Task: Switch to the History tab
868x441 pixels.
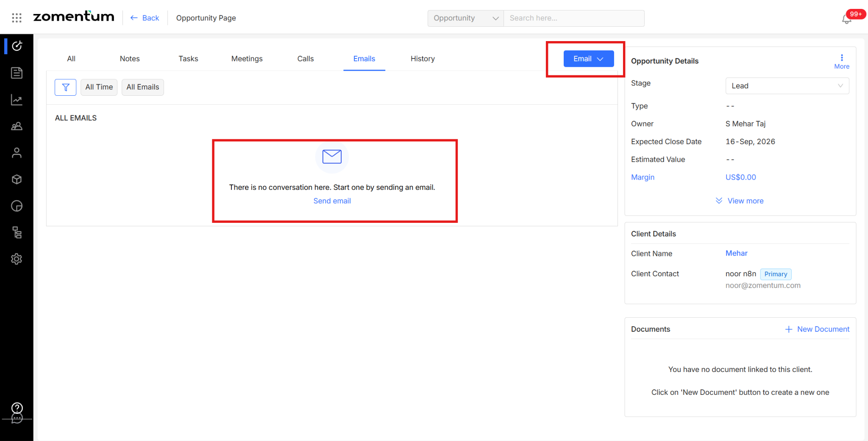Action: [x=423, y=59]
